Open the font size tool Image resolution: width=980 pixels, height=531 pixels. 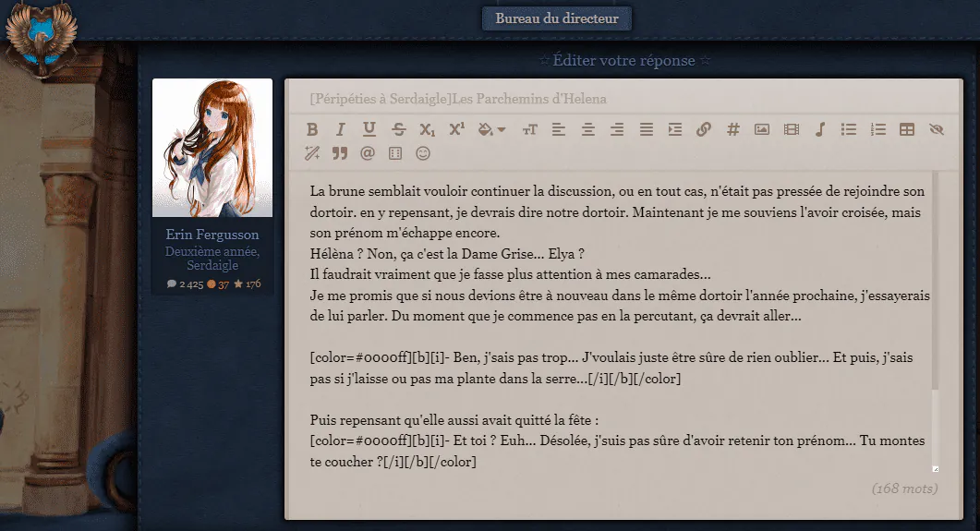(x=529, y=129)
